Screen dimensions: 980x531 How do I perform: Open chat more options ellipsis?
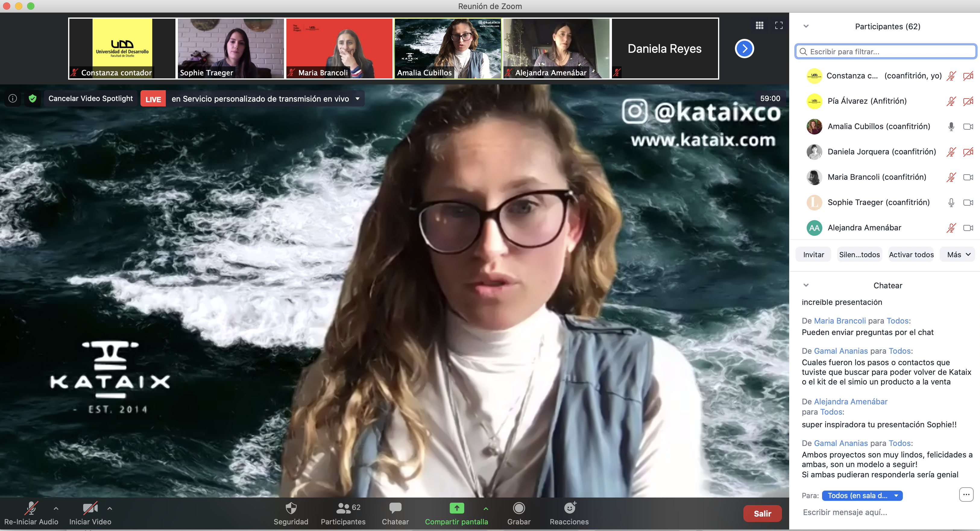point(966,495)
